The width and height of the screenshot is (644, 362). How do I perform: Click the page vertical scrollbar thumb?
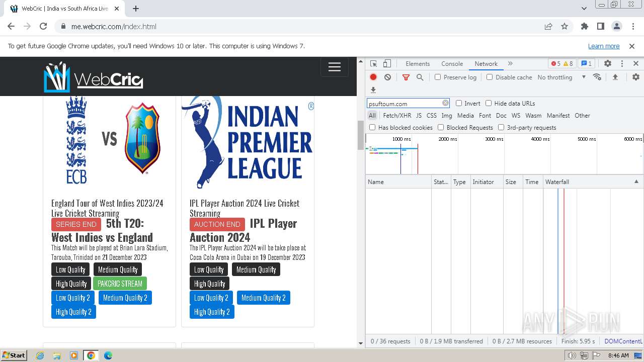(360, 135)
